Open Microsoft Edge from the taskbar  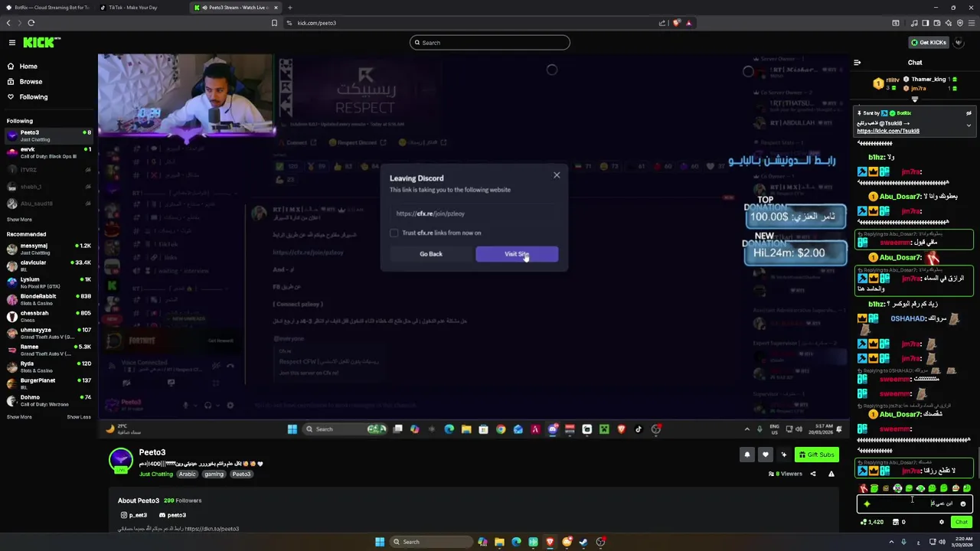516,542
